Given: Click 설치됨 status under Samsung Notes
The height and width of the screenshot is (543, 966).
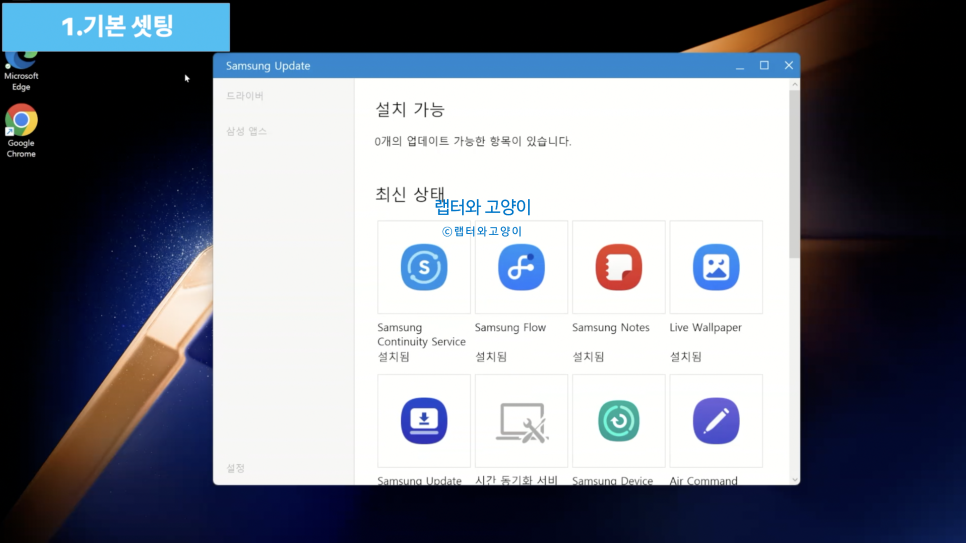Looking at the screenshot, I should coord(588,356).
